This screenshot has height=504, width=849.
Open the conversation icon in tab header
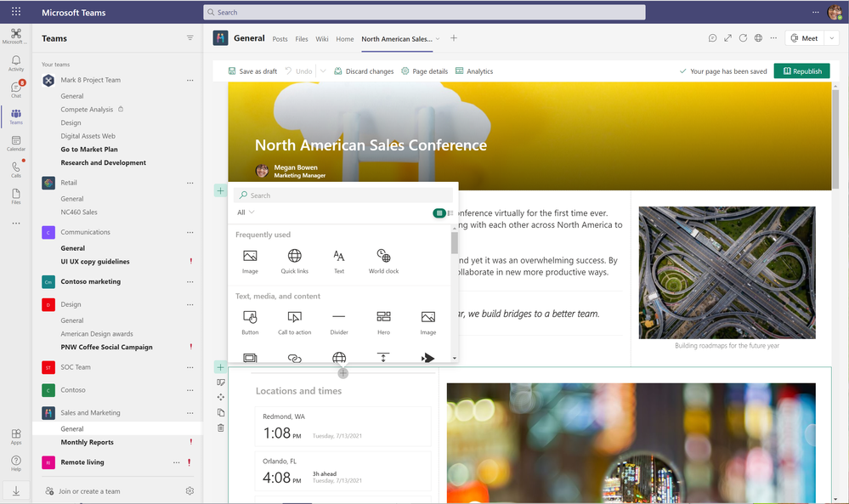712,38
